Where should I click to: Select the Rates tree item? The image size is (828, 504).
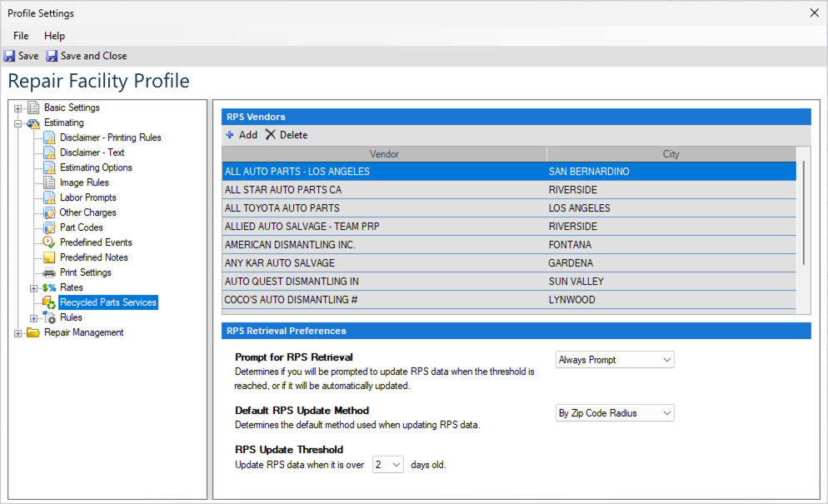(x=72, y=287)
